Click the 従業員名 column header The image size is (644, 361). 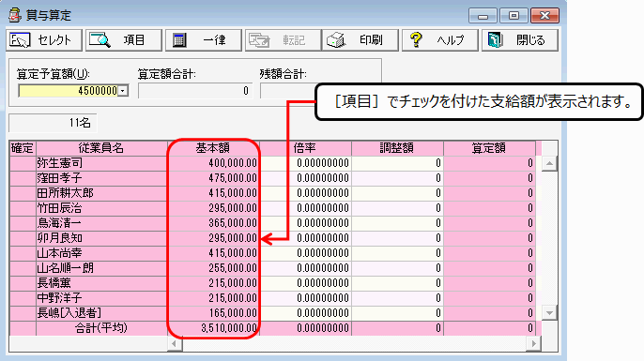point(101,148)
